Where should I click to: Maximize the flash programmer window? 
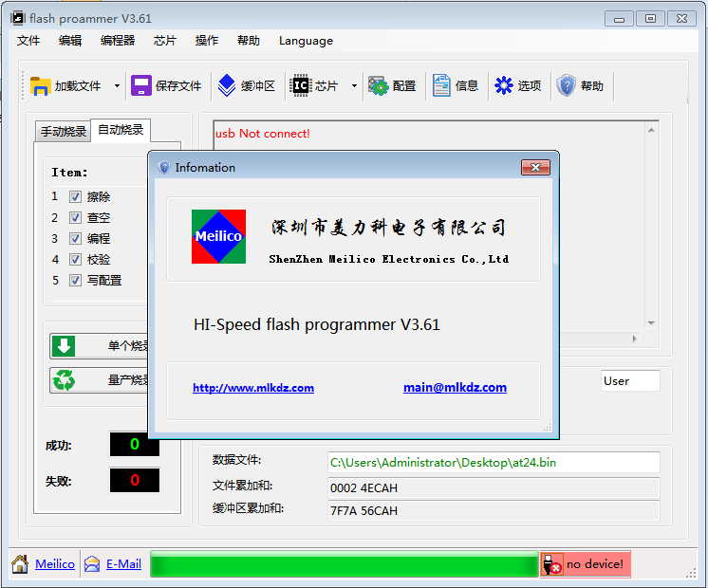[x=651, y=19]
